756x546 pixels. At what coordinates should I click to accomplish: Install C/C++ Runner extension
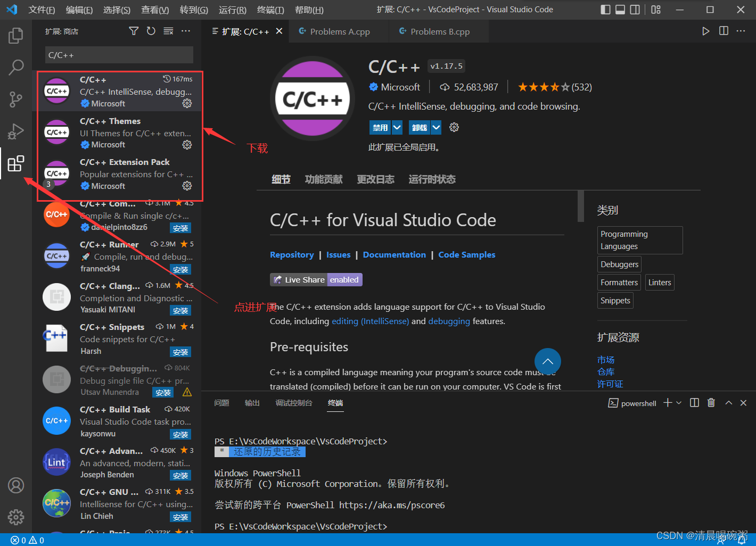click(180, 269)
